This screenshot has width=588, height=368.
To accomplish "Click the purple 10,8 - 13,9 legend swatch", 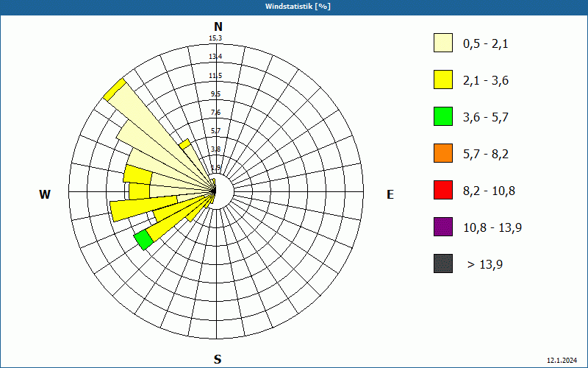I will click(443, 227).
